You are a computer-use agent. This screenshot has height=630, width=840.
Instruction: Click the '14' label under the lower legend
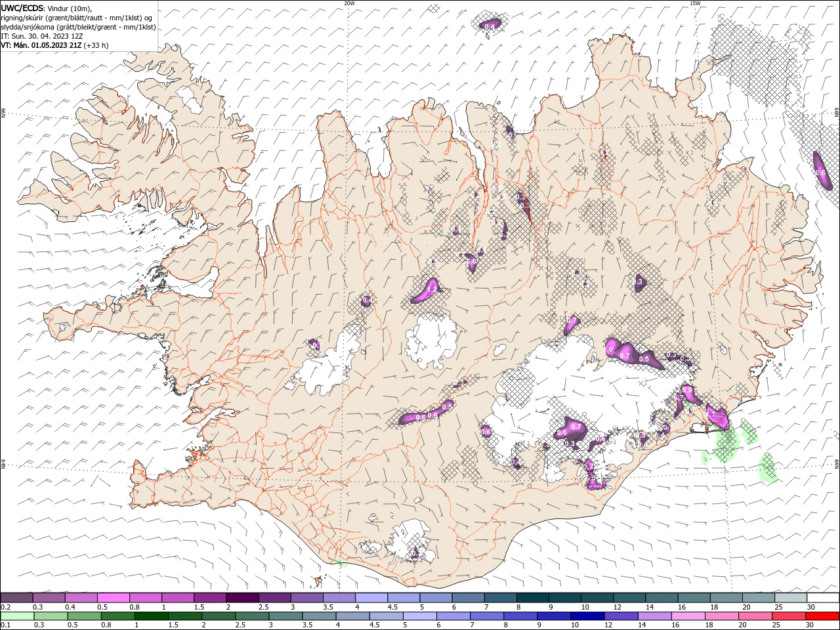pyautogui.click(x=642, y=625)
